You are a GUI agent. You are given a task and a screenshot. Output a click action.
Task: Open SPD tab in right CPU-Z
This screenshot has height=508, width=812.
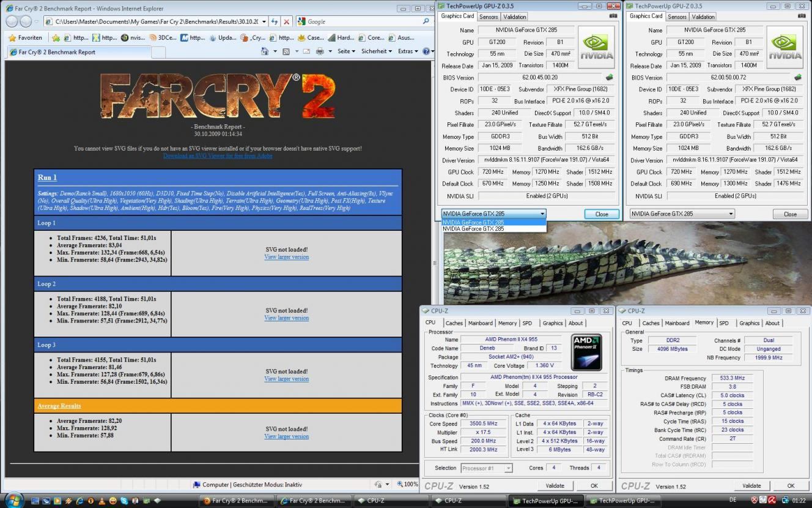(x=724, y=323)
